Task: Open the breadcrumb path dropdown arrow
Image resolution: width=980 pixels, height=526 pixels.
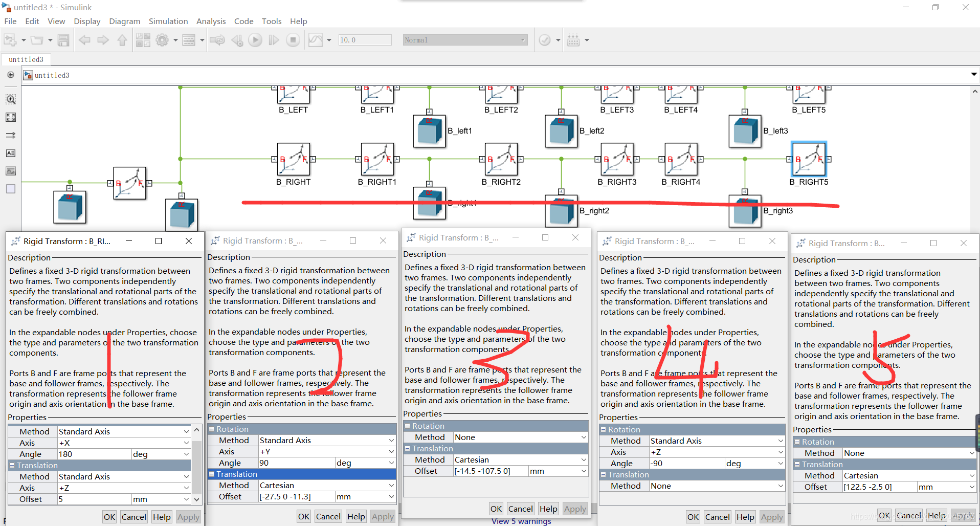Action: (973, 75)
